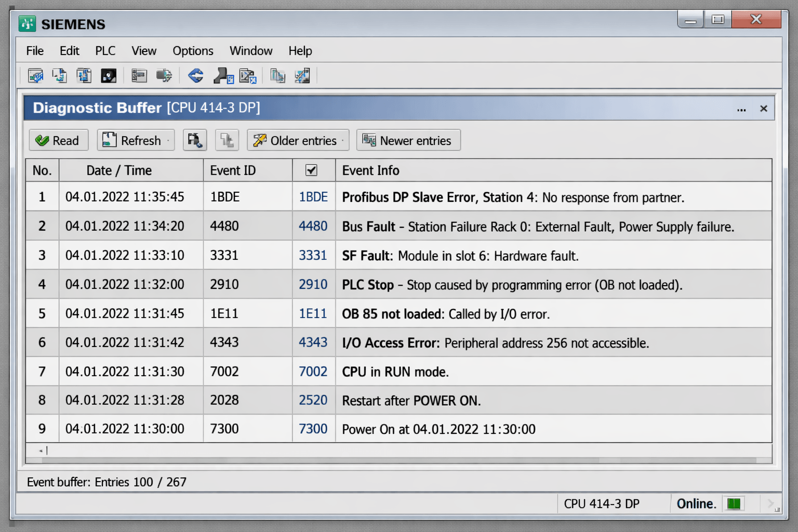
Task: Click the blue curved back-arrow toolbar icon
Action: click(196, 76)
